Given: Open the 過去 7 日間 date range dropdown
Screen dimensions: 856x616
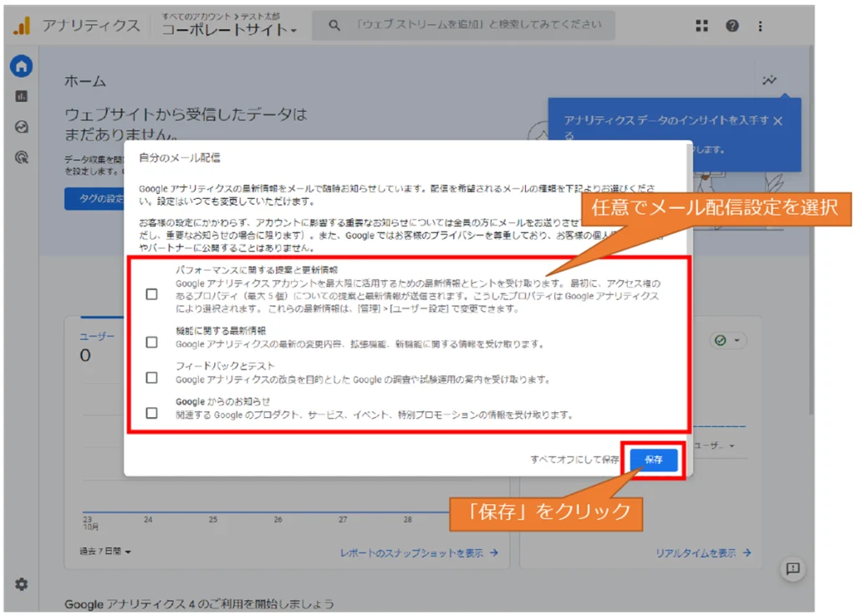Looking at the screenshot, I should pyautogui.click(x=105, y=552).
